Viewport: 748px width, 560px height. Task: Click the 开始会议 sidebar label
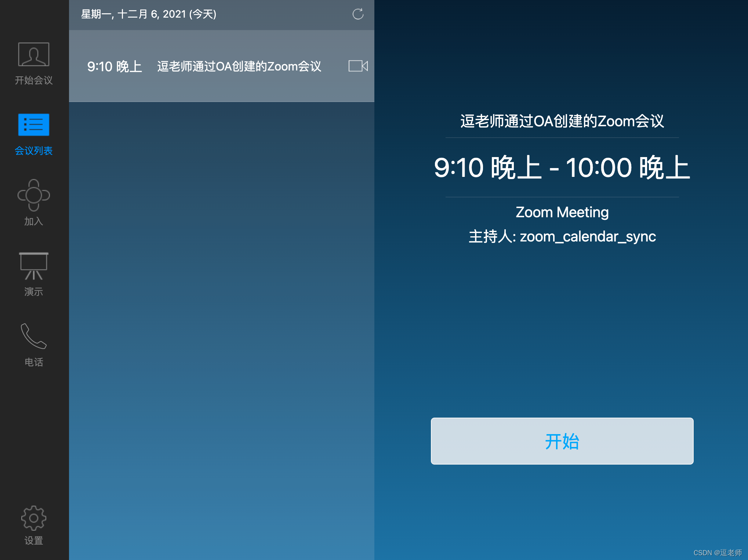(x=34, y=80)
